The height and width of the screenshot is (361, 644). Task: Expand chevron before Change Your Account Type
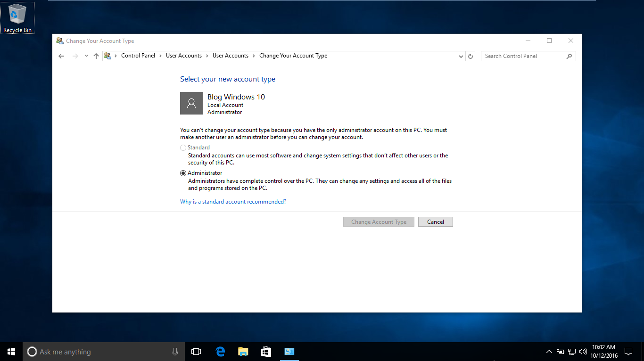point(254,56)
